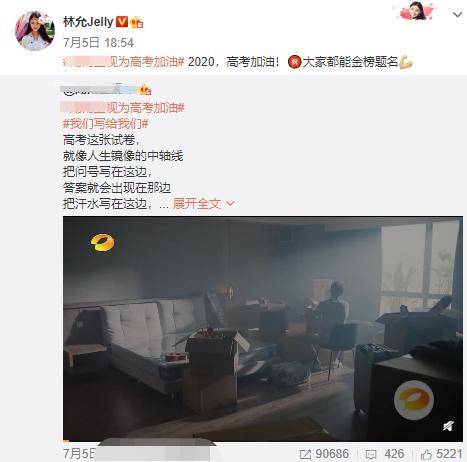Click the Mango TV logo on video
467x462 pixels.
102,242
